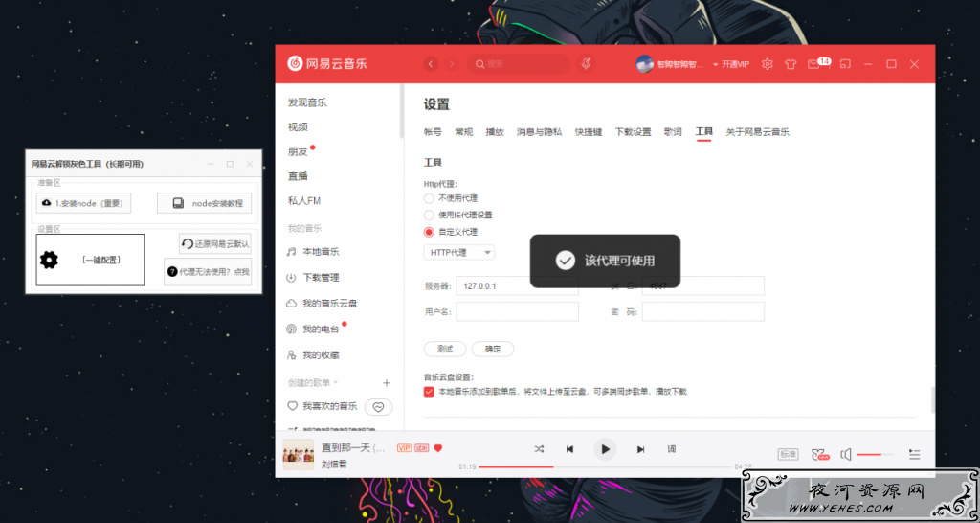The width and height of the screenshot is (980, 523).
Task: Select the 不使用代理 radio option
Action: [429, 198]
